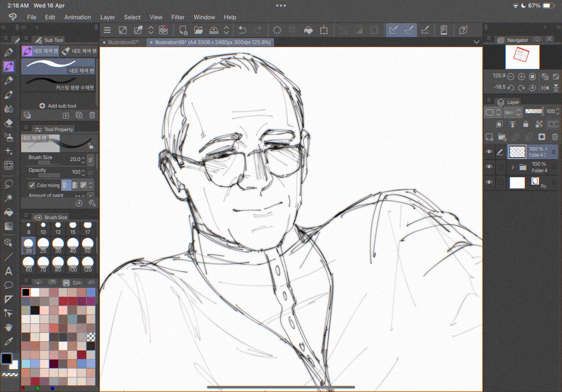The width and height of the screenshot is (562, 392).
Task: Click the Undo arrow in command bar
Action: (242, 30)
